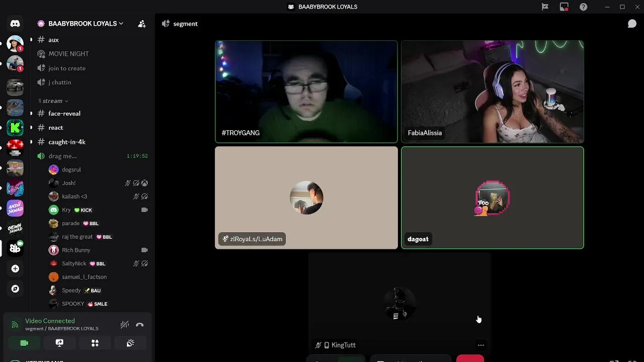
Task: Click 'Video Connected' status text
Action: pos(50,321)
